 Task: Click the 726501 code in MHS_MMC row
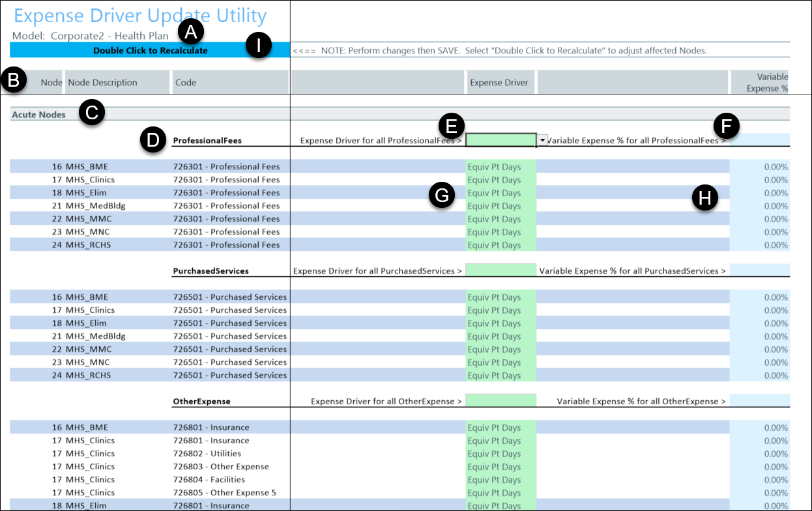[229, 349]
